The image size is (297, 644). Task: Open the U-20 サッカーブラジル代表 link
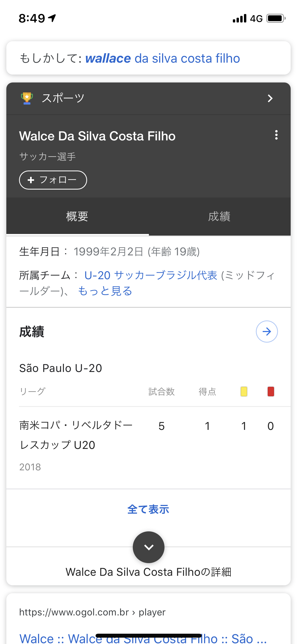[151, 275]
